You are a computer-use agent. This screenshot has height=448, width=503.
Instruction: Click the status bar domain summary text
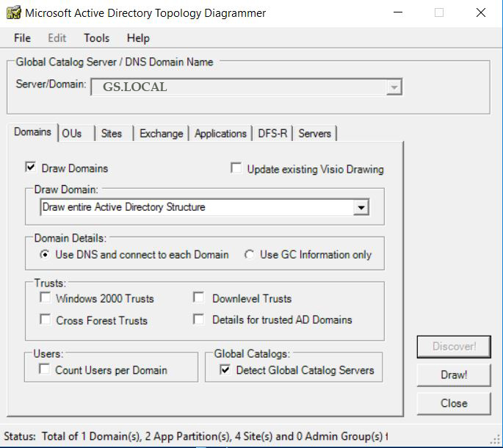point(214,436)
